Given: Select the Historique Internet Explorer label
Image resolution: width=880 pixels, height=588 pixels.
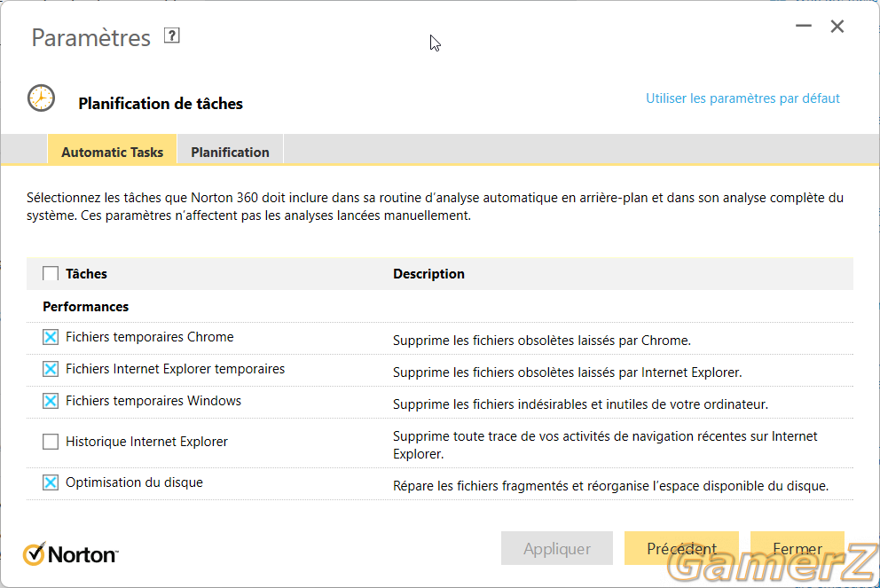Looking at the screenshot, I should [146, 442].
